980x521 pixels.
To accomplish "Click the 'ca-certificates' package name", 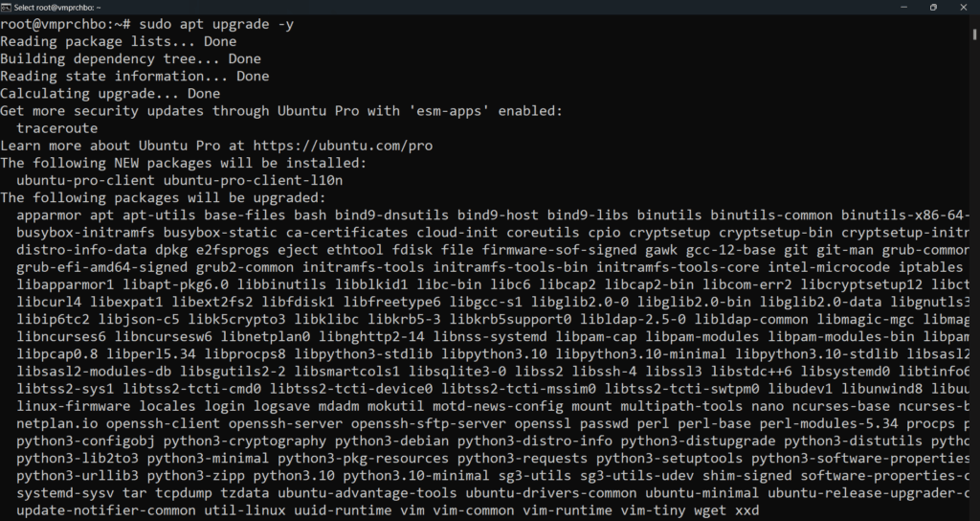I will (x=346, y=233).
